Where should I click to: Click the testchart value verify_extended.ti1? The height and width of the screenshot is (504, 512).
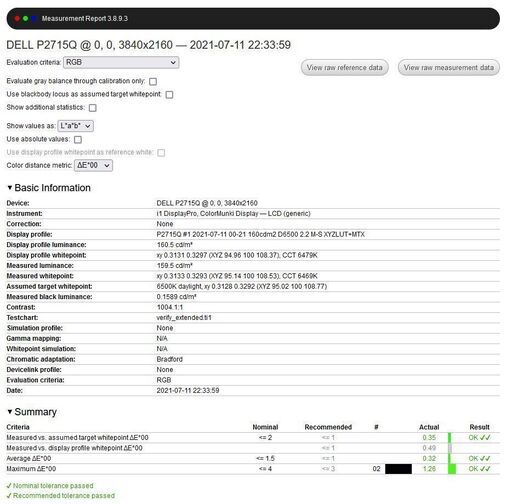coord(184,318)
